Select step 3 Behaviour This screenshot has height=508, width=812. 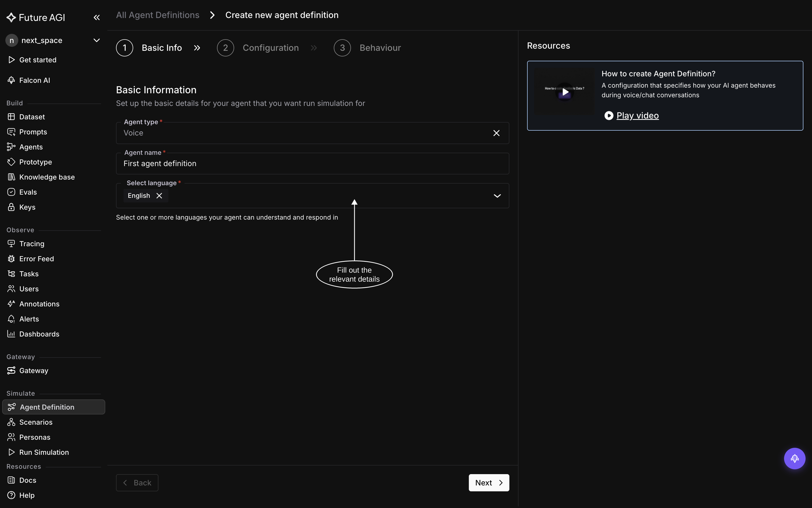(x=367, y=48)
